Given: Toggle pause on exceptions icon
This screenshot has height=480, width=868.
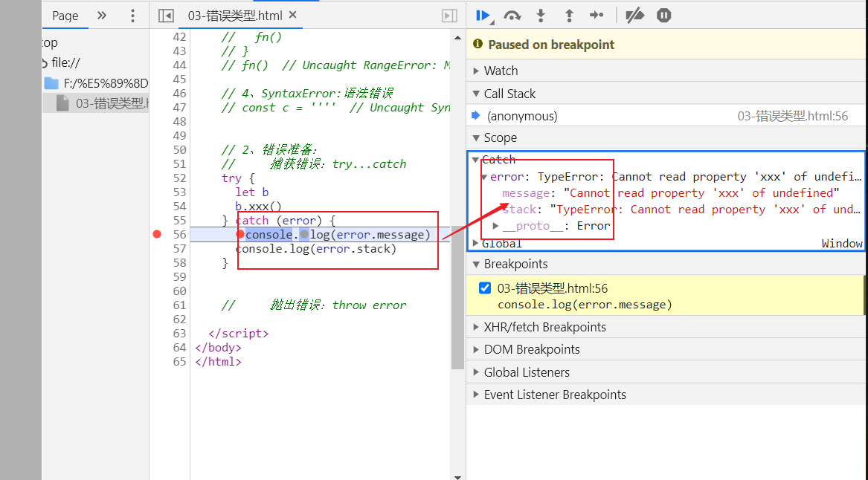Looking at the screenshot, I should pos(663,16).
